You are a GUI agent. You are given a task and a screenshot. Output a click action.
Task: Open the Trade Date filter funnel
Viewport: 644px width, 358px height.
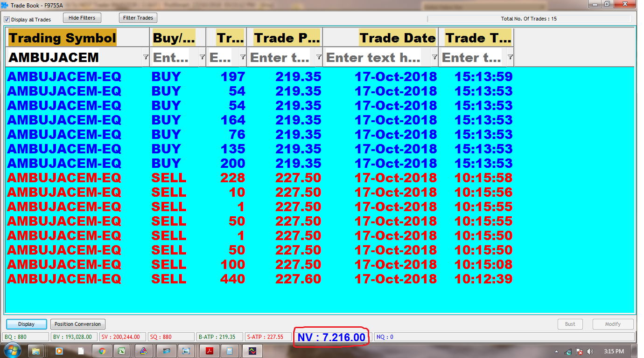tap(434, 57)
